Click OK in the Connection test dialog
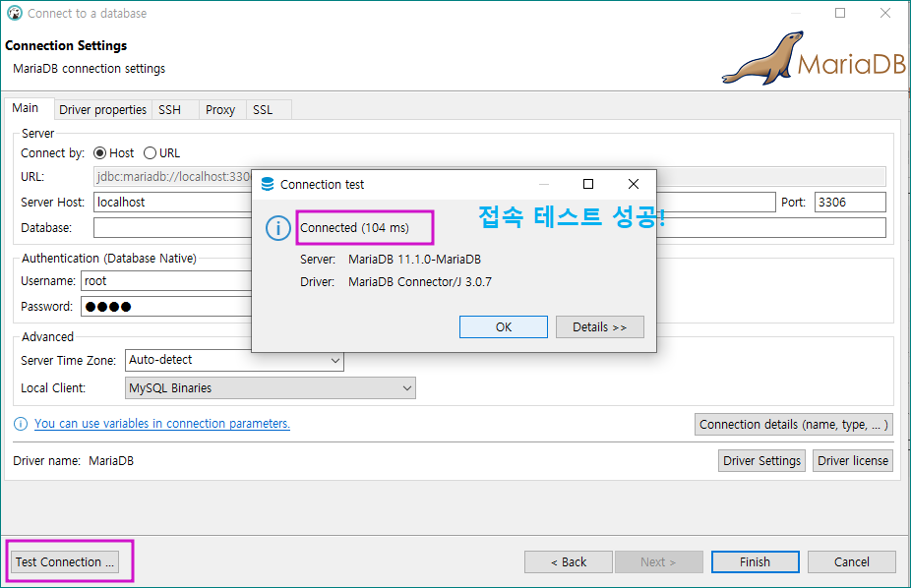 (x=503, y=326)
